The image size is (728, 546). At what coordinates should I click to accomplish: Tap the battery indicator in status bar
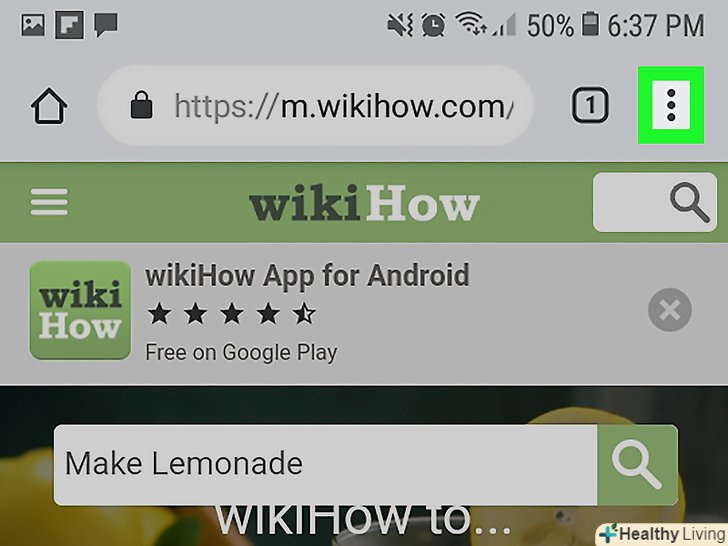[x=590, y=24]
